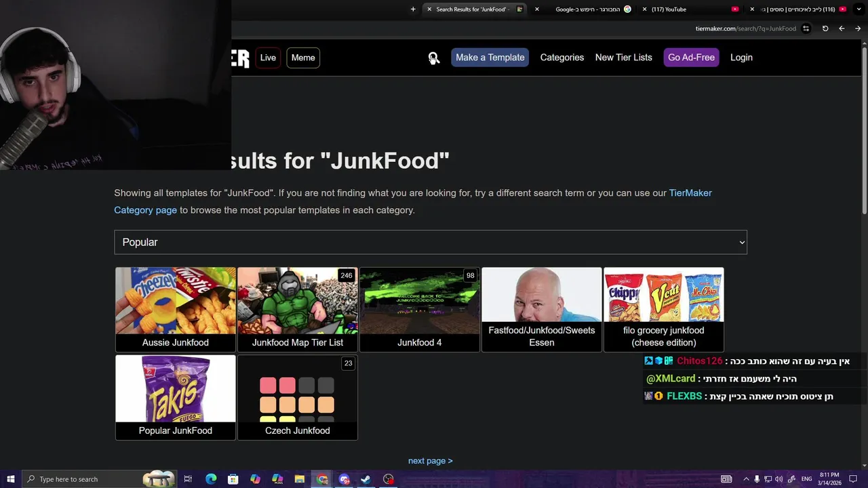Screen dimensions: 868x488
Task: Show hidden system tray icons
Action: [746, 479]
